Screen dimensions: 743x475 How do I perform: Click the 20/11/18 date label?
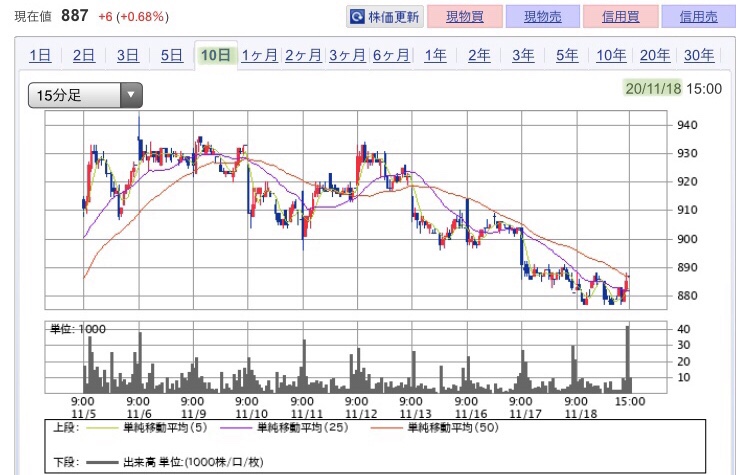coord(653,89)
